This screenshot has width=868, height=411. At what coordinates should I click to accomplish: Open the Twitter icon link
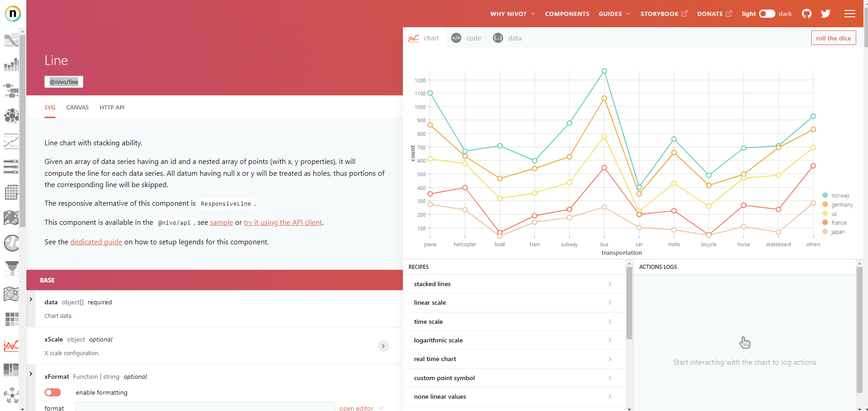[826, 14]
